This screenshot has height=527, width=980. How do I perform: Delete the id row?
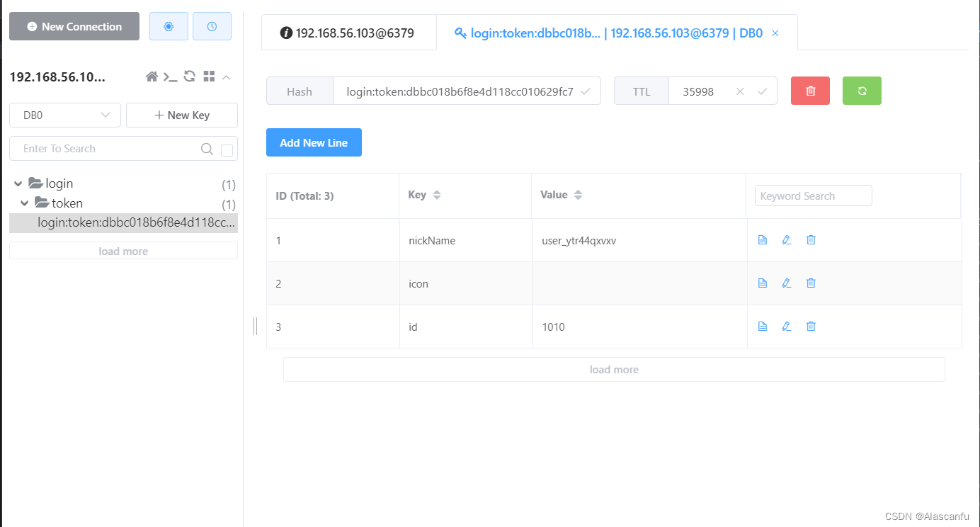(811, 327)
